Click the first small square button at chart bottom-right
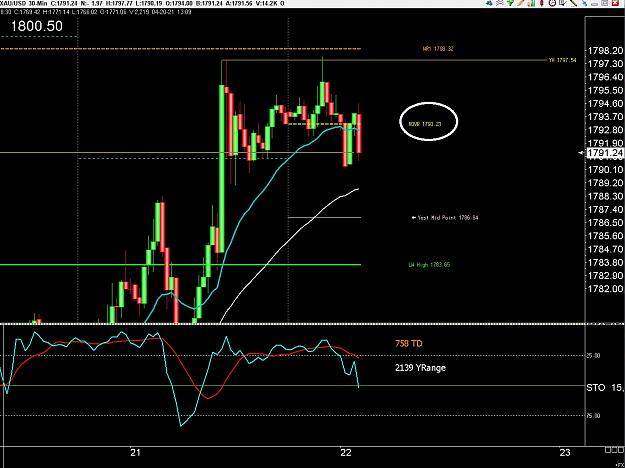Screen dimensions: 625x468 (x=608, y=450)
